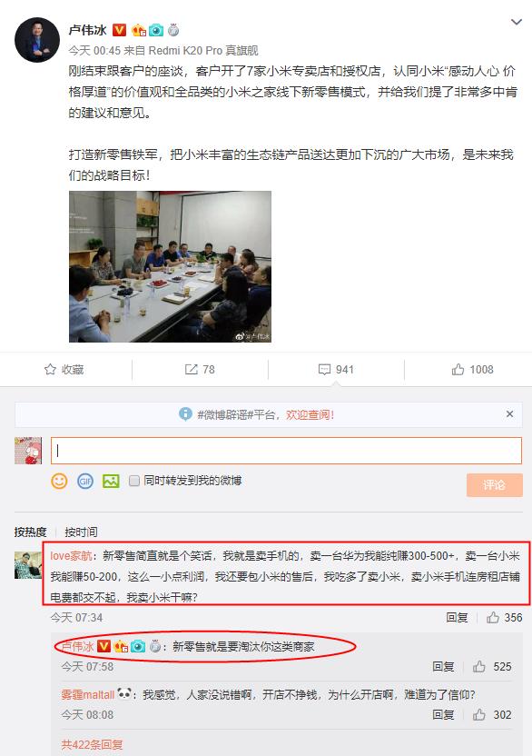Sort comments by 按时间
Screen dimensions: 532x756
[81, 532]
